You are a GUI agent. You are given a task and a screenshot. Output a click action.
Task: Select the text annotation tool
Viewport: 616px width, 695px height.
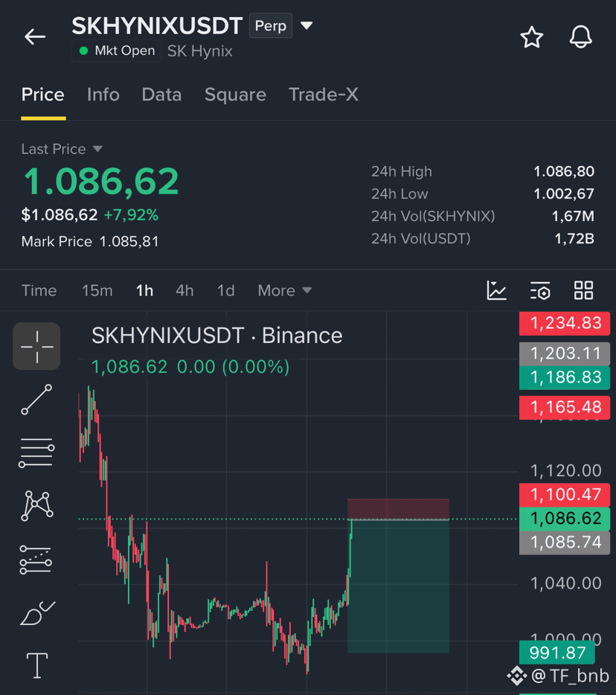click(x=37, y=665)
